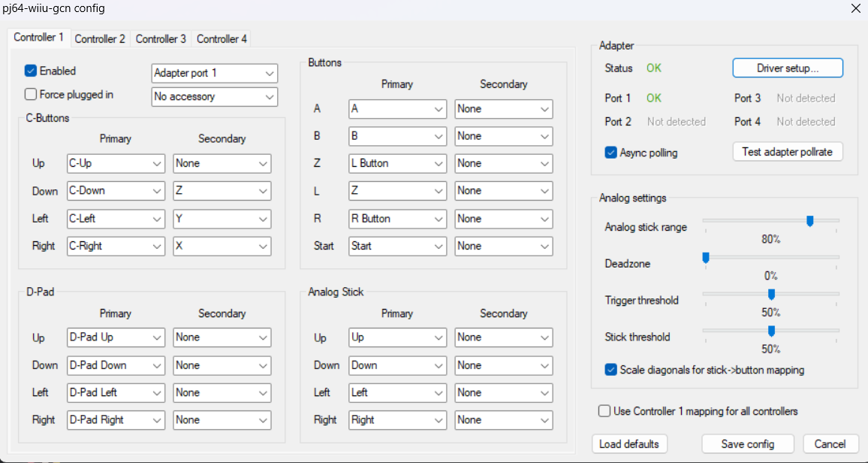868x463 pixels.
Task: Select the Controller 1 tab
Action: click(x=39, y=38)
